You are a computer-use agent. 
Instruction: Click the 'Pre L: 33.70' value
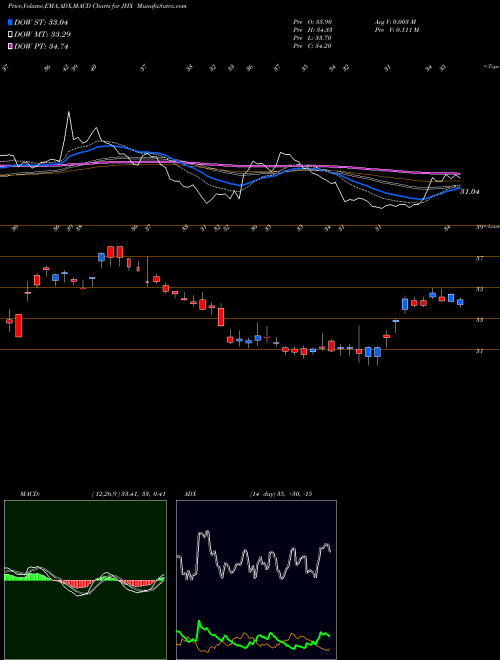(x=313, y=38)
